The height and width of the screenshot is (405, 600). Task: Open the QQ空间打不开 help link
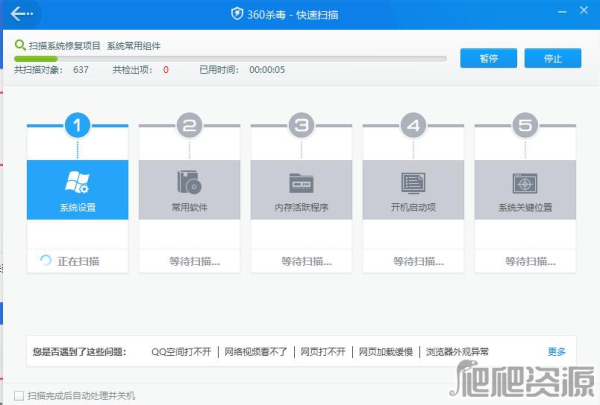coord(181,351)
